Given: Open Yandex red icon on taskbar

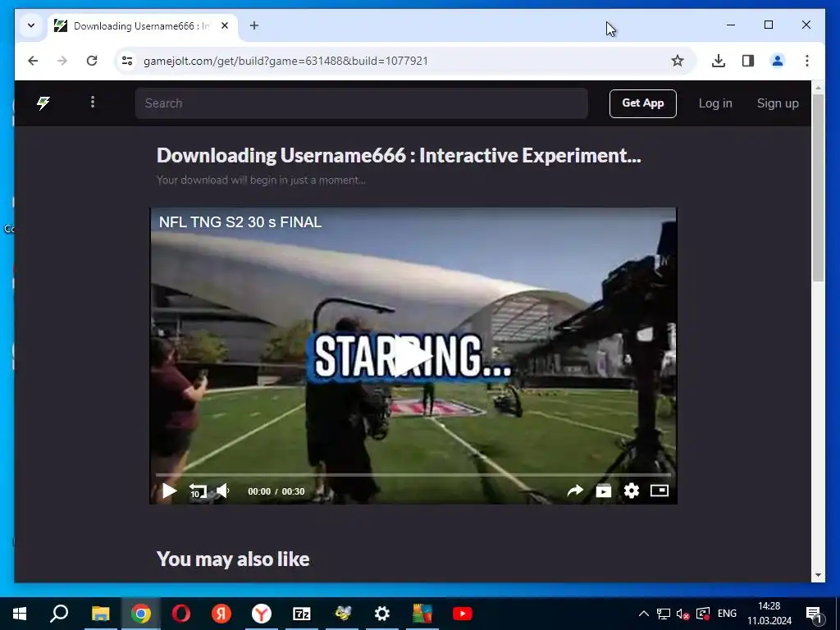Looking at the screenshot, I should [x=221, y=614].
